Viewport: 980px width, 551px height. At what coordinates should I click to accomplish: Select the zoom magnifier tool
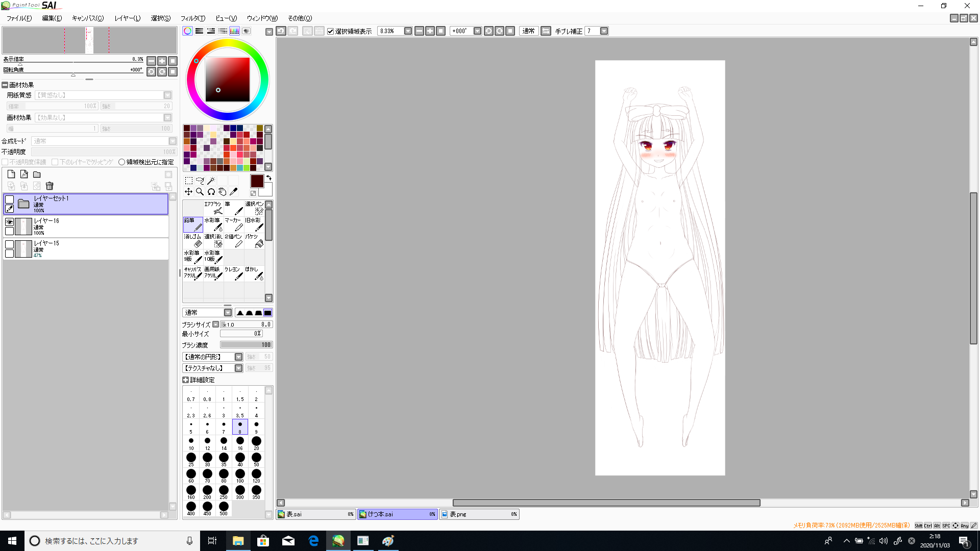[x=200, y=192]
